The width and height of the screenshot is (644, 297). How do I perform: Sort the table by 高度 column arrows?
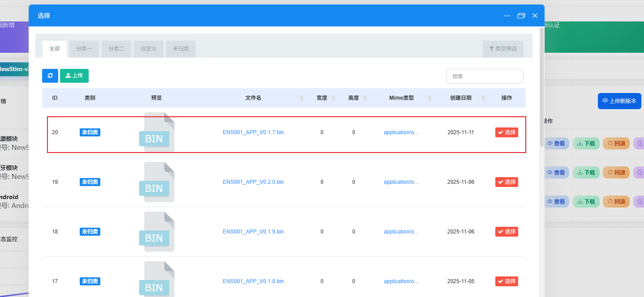pyautogui.click(x=365, y=98)
